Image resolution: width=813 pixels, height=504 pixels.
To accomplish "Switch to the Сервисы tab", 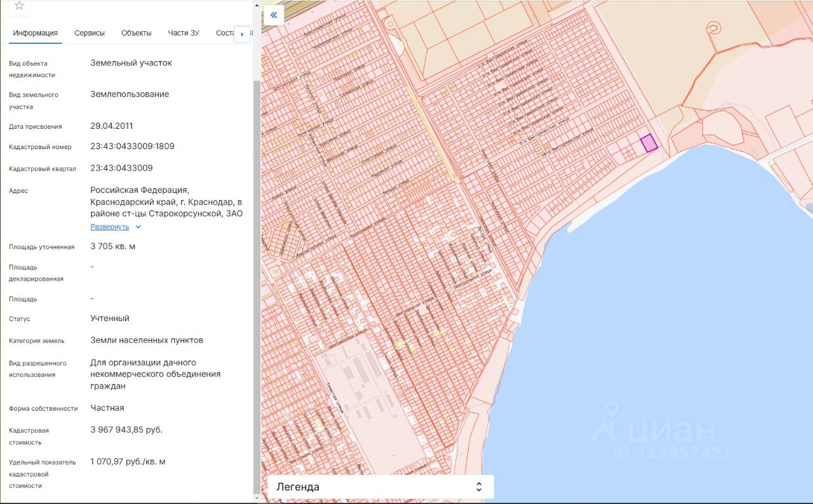I will 90,33.
